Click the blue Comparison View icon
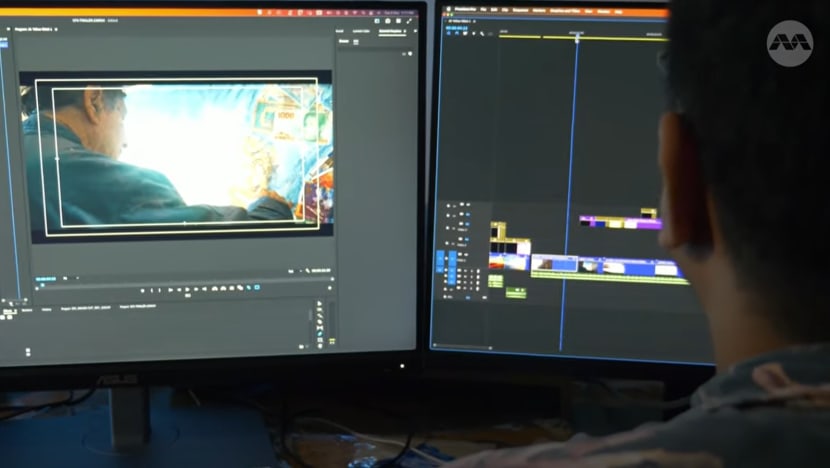This screenshot has width=830, height=468. click(257, 288)
